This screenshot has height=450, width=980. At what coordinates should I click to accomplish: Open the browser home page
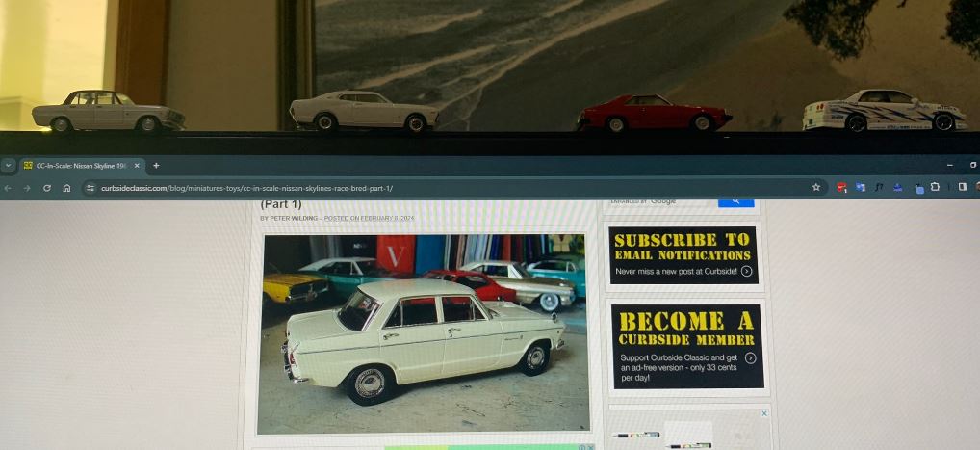pos(66,188)
